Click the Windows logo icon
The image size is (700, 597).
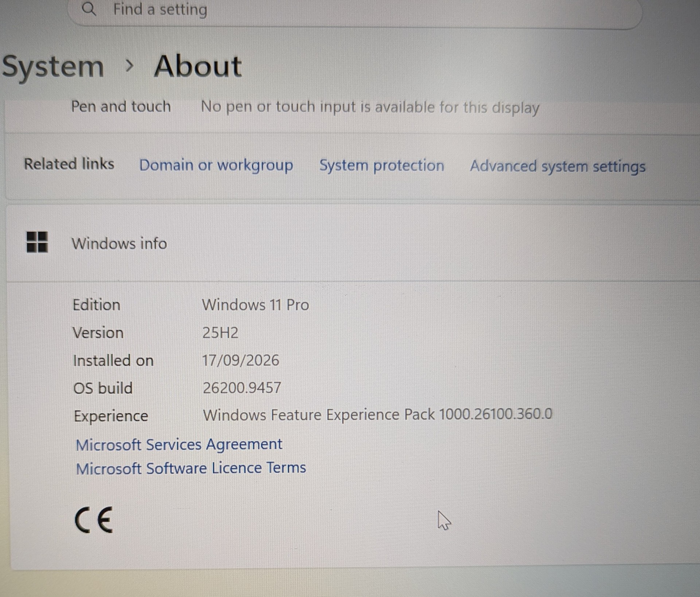pos(37,242)
